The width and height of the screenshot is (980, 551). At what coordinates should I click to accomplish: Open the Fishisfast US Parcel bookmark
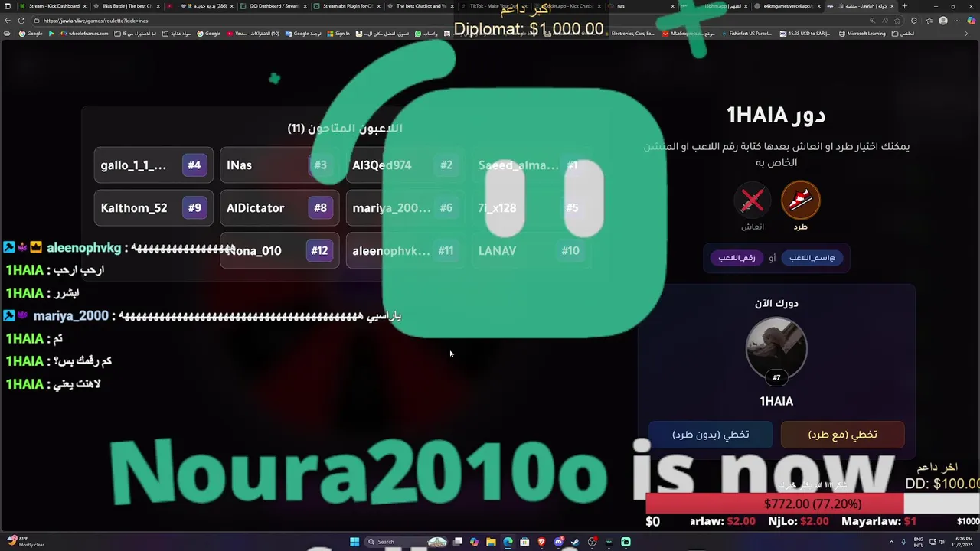click(746, 34)
